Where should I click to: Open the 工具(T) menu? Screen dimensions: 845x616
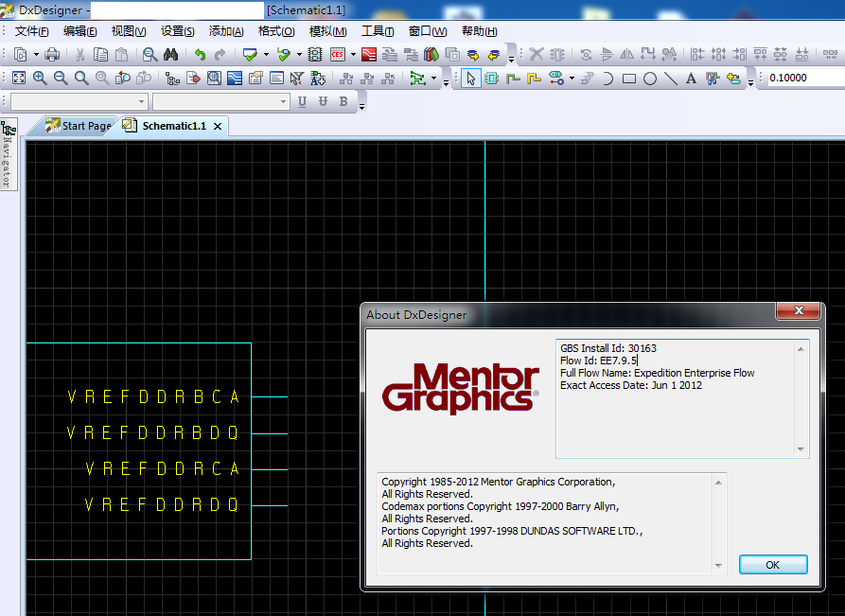tap(378, 31)
